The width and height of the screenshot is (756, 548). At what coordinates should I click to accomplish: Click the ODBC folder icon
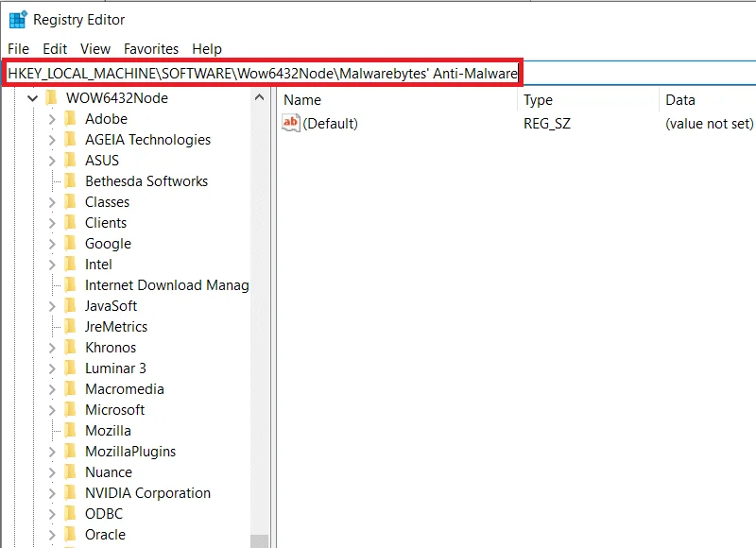70,514
